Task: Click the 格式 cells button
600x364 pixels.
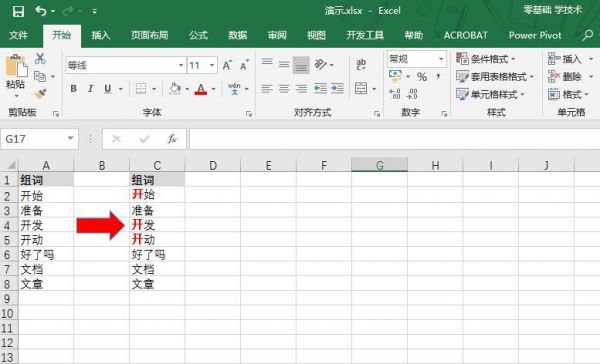Action: (568, 94)
